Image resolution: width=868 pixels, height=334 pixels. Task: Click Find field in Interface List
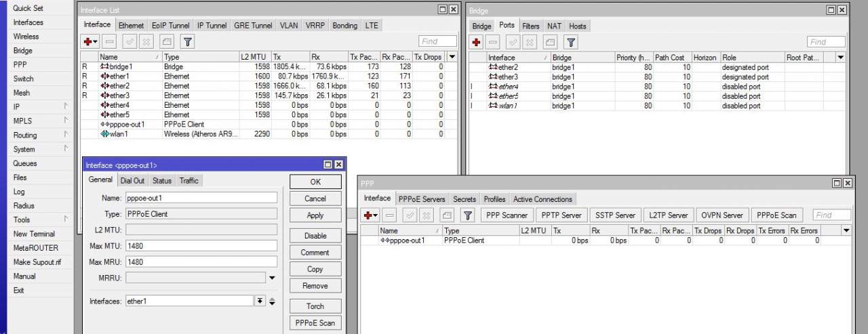tap(437, 41)
